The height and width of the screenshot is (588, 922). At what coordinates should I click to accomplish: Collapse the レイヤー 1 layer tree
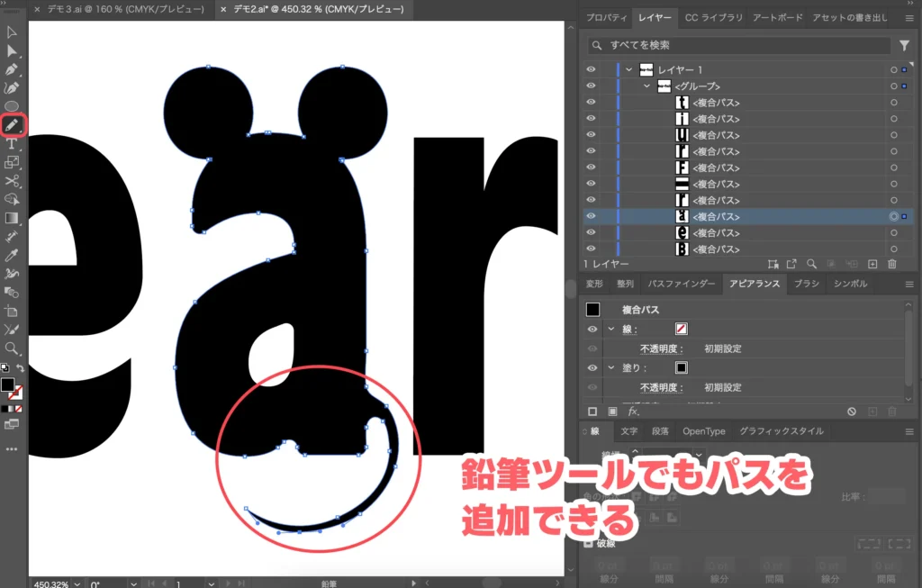[628, 70]
